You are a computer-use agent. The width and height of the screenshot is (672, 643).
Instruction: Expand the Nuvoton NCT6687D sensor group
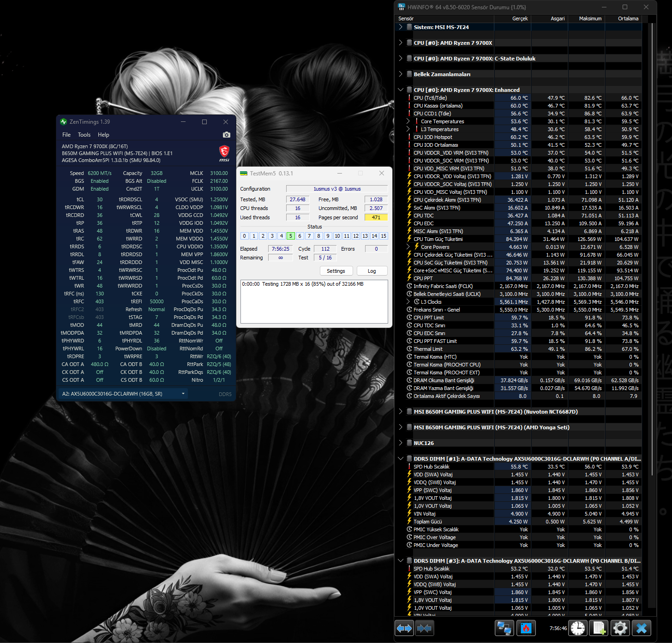click(401, 412)
